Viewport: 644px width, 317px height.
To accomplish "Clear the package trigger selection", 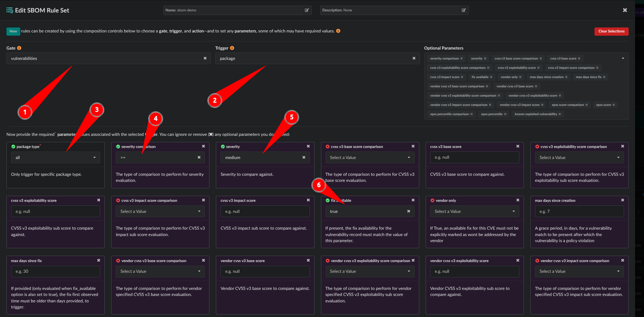I will pos(414,58).
